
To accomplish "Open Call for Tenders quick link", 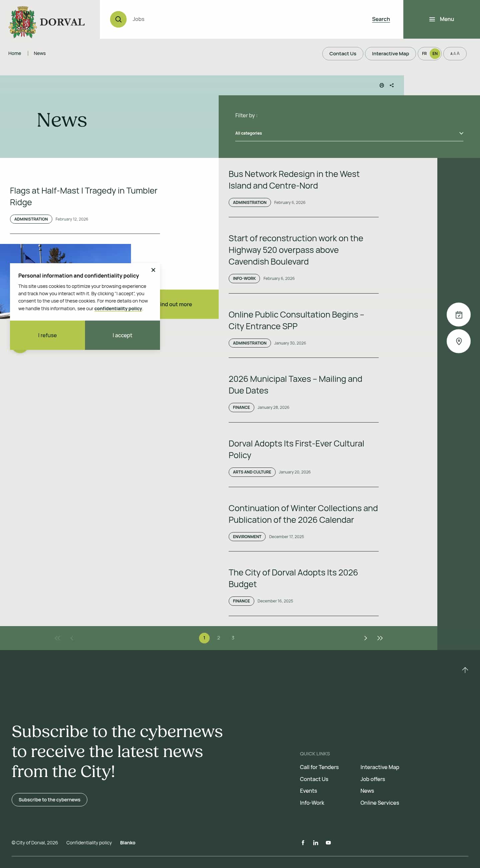I will coord(319,767).
